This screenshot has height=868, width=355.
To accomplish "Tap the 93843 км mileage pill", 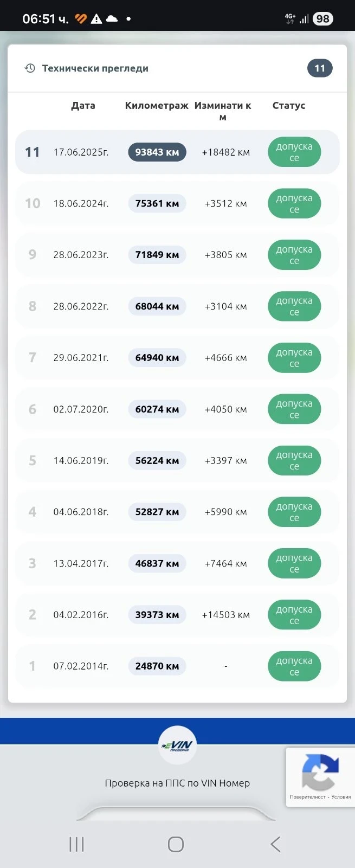I will [x=157, y=152].
